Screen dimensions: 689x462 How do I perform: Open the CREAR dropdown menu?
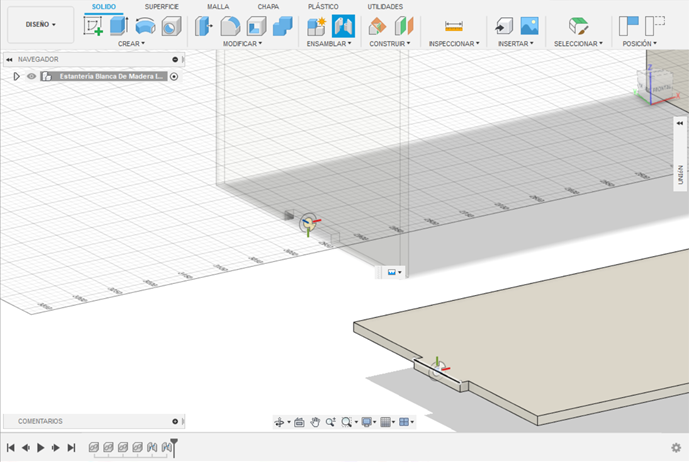pyautogui.click(x=131, y=44)
